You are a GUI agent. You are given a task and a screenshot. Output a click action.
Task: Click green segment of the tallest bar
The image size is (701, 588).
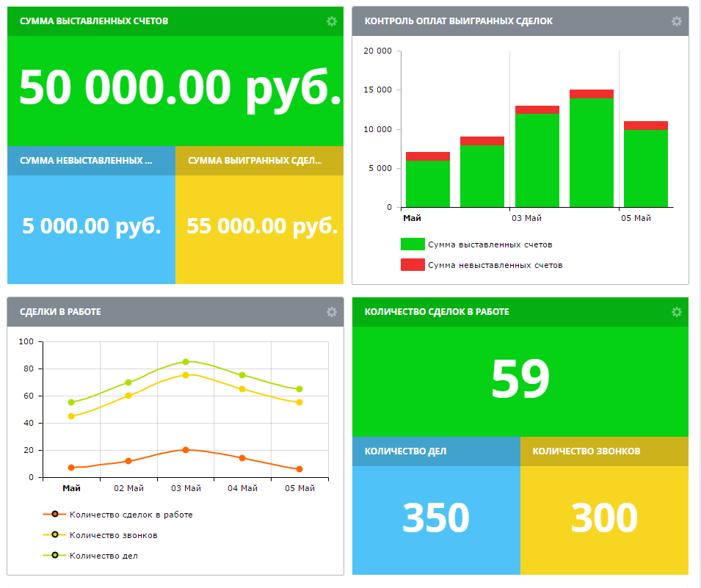[592, 154]
